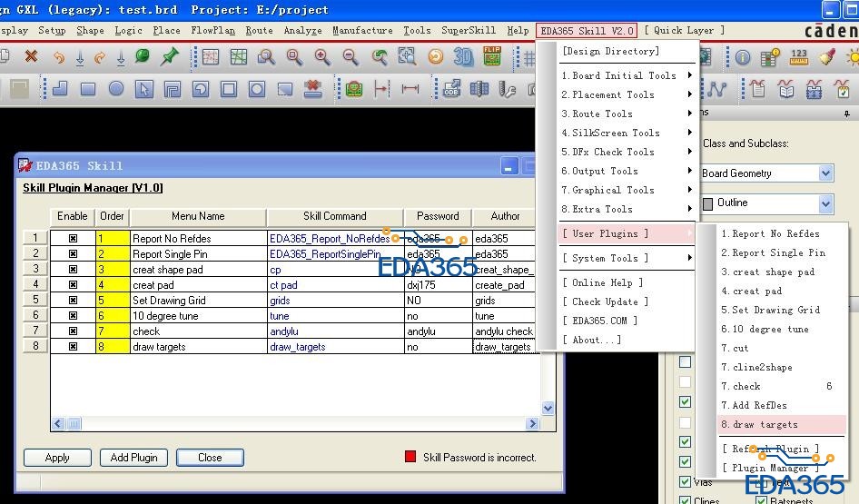Screen dimensions: 859x504
Task: Click the Undo arrow icon
Action: [x=59, y=57]
